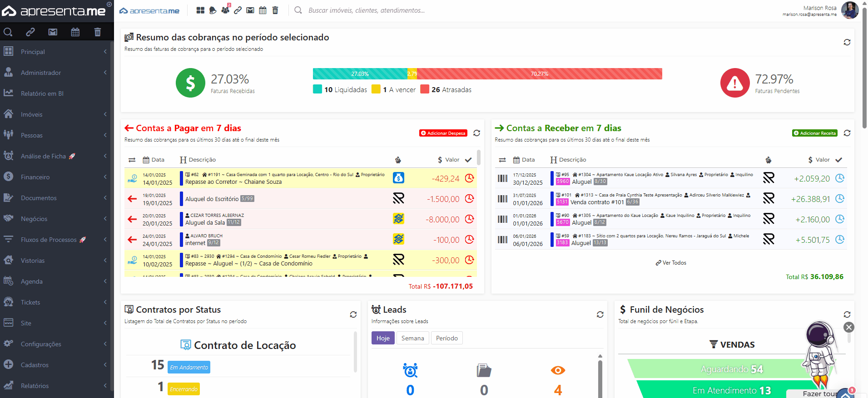The image size is (868, 398).
Task: Click the Ver Todos link
Action: (671, 263)
